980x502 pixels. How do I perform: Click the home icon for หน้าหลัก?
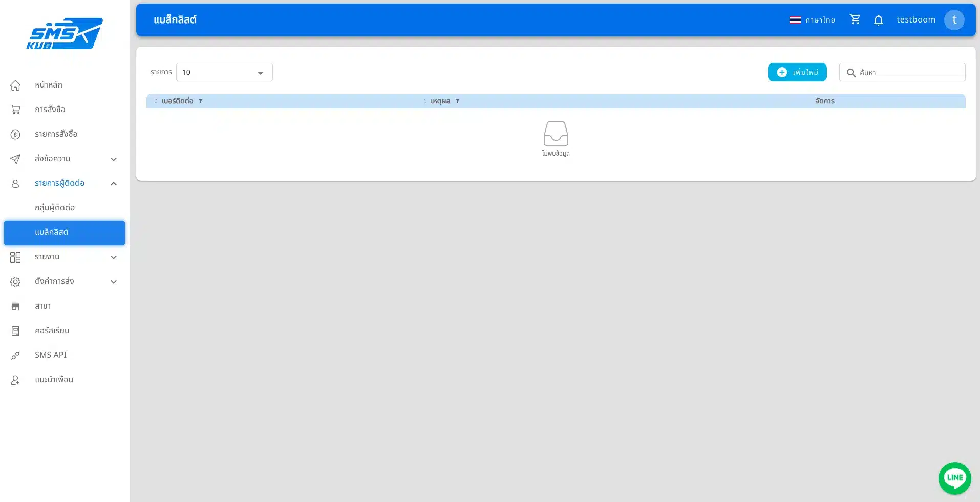click(15, 85)
